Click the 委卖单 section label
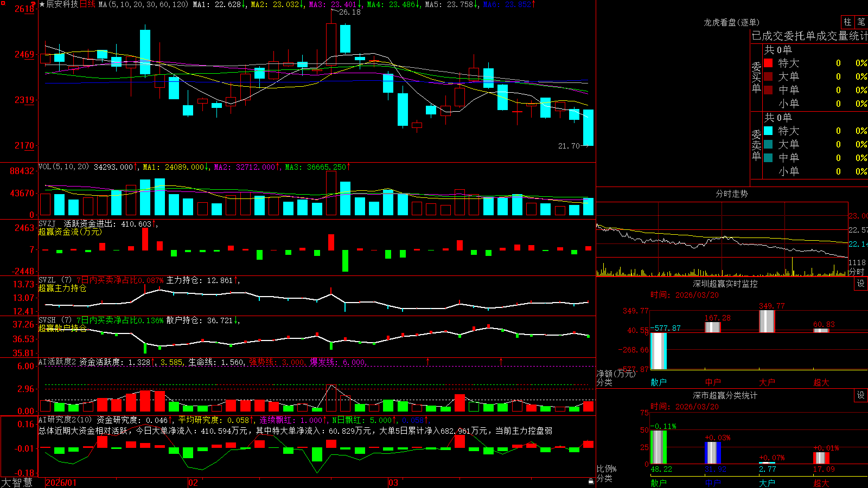Viewport: 868px width, 488px height. pyautogui.click(x=756, y=145)
